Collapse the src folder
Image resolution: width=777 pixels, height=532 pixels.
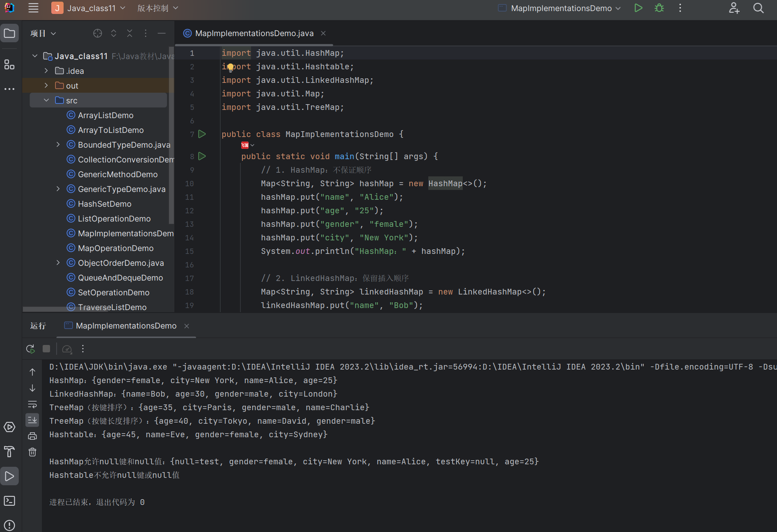tap(46, 100)
